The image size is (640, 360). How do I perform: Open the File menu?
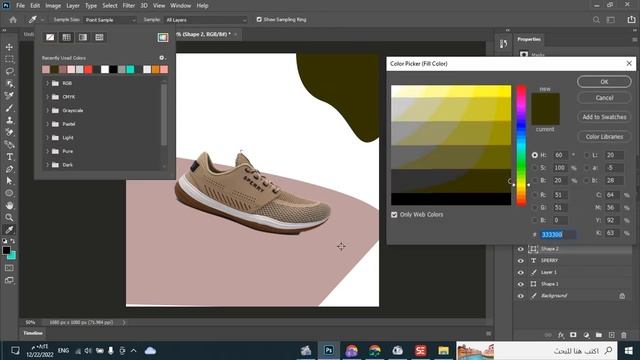[20, 6]
